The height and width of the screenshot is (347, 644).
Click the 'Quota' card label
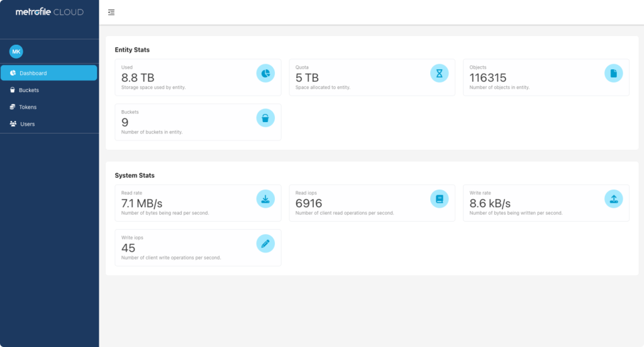302,67
